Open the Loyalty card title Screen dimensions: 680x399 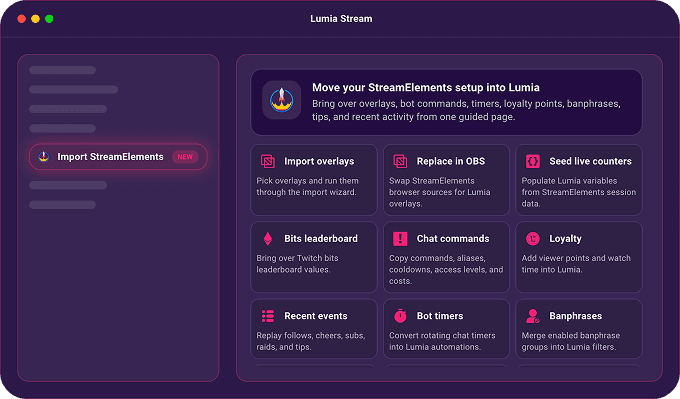point(565,239)
